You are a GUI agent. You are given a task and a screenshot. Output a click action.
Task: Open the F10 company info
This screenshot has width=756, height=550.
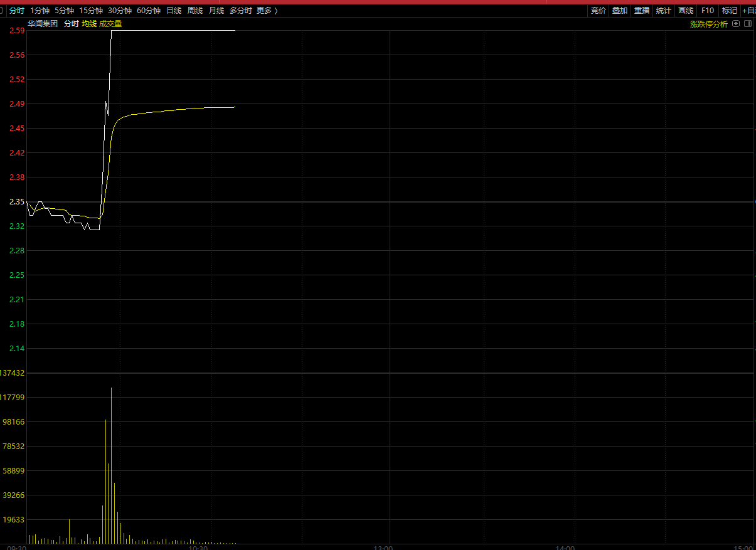coord(708,11)
